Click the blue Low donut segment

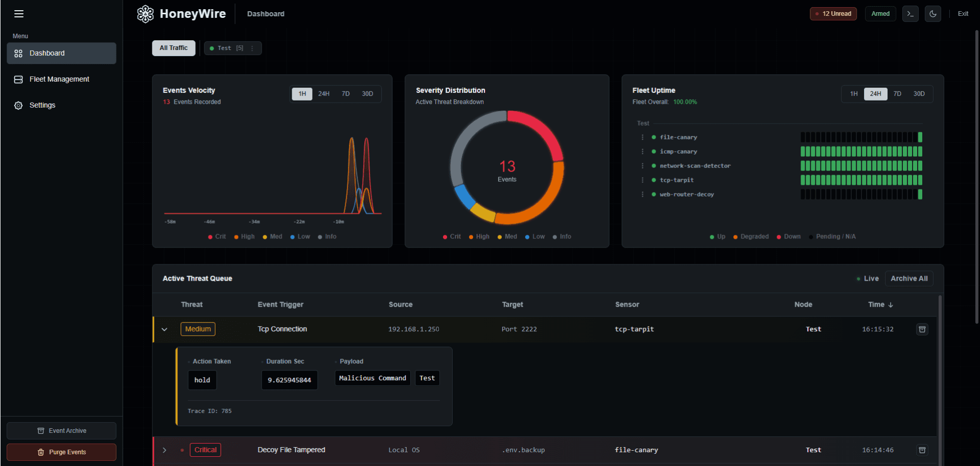point(464,197)
